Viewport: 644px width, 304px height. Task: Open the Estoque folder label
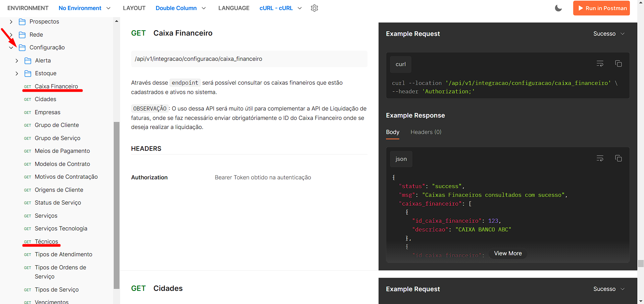click(x=46, y=73)
